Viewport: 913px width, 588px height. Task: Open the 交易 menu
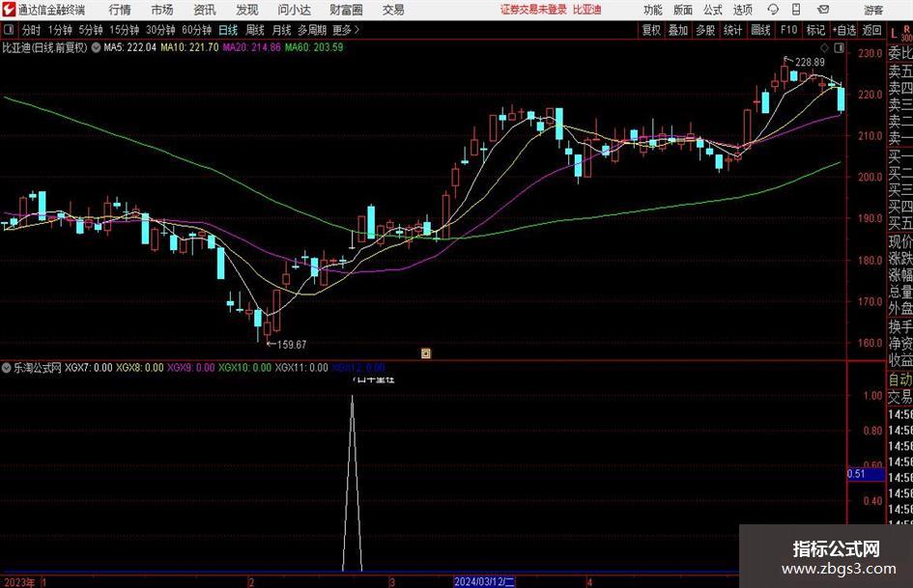(x=393, y=10)
